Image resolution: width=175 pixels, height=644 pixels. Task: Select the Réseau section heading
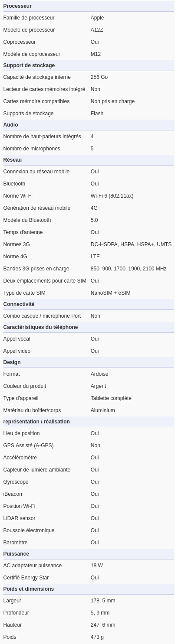pyautogui.click(x=12, y=160)
